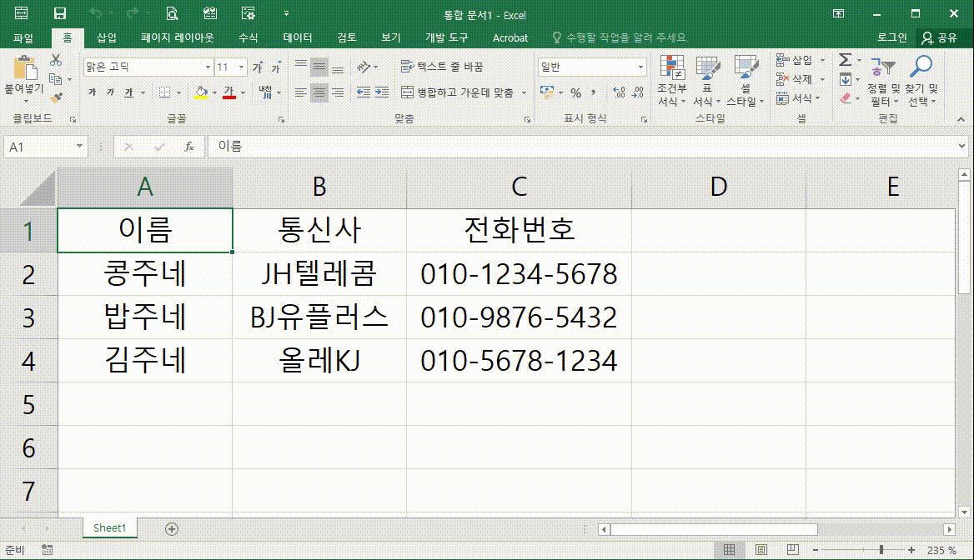
Task: Click Increase Decimal icon
Action: click(x=619, y=92)
